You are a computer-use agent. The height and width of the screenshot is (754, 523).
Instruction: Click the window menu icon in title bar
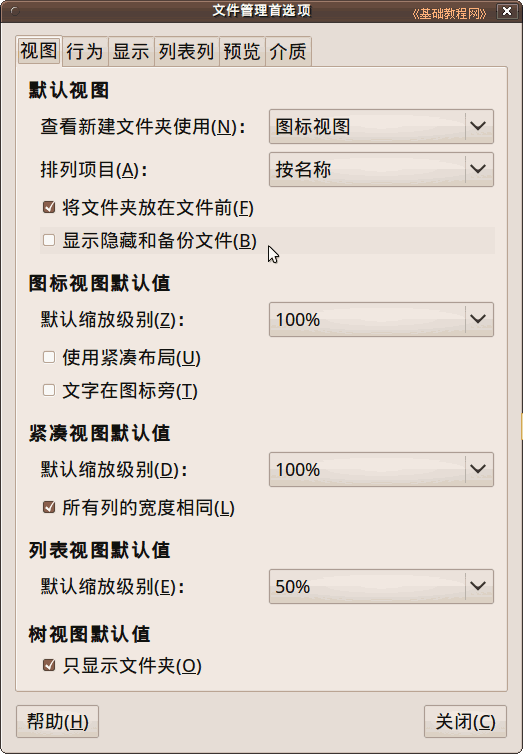click(15, 11)
